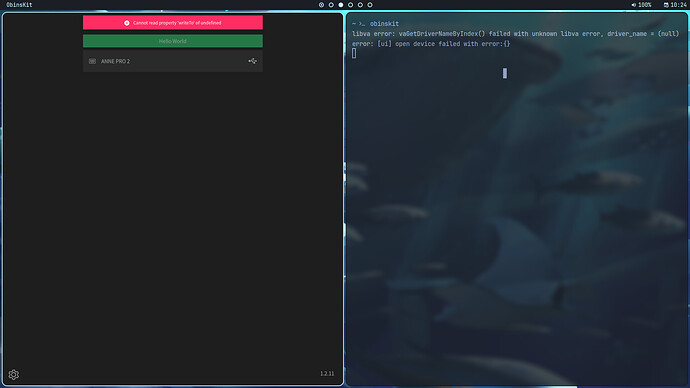Click the calendar clock icon in top bar
This screenshot has width=690, height=388.
pos(666,5)
